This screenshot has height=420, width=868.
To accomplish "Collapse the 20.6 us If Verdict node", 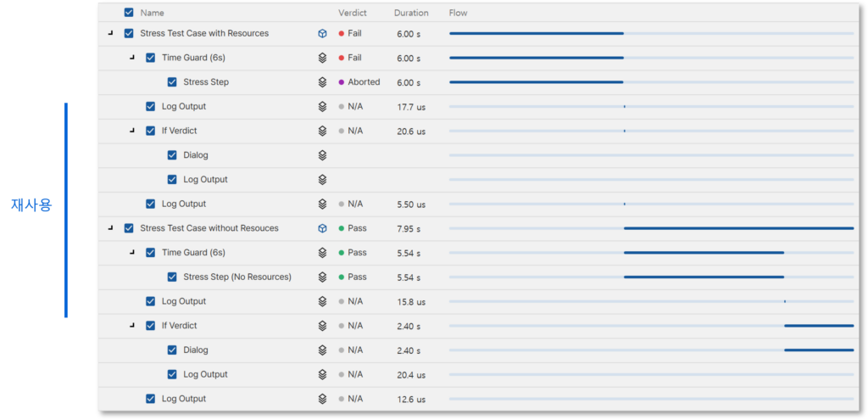I will pyautogui.click(x=131, y=131).
